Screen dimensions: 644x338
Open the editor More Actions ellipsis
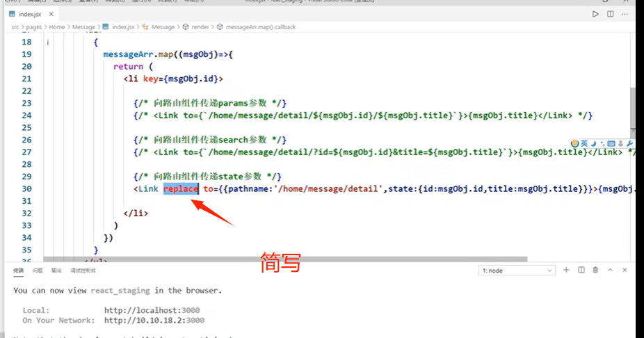pyautogui.click(x=625, y=14)
